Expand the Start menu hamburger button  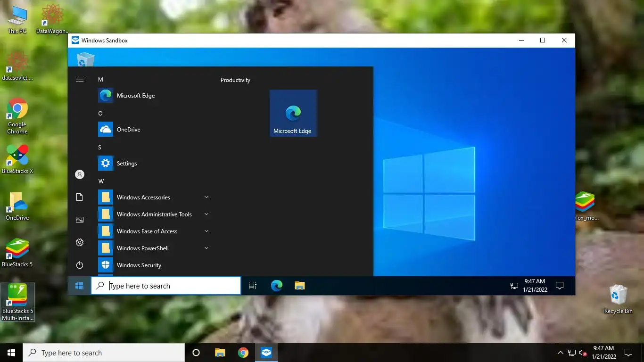point(80,80)
